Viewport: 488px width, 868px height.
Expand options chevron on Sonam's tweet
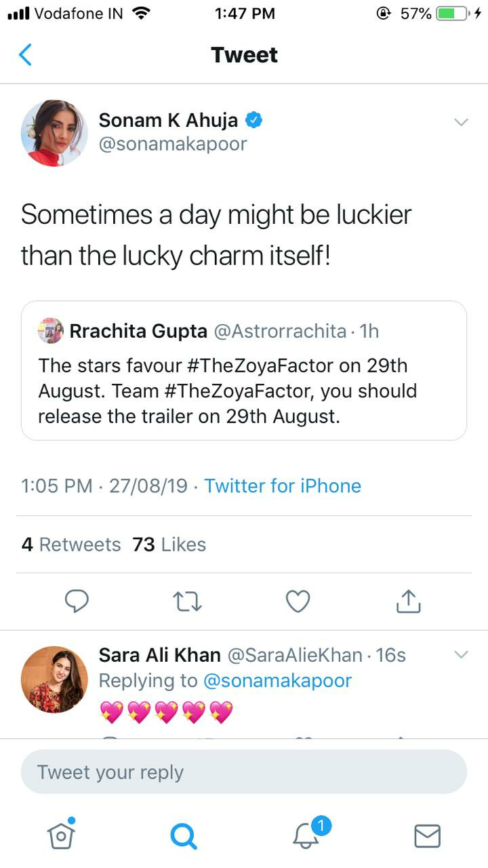click(461, 123)
